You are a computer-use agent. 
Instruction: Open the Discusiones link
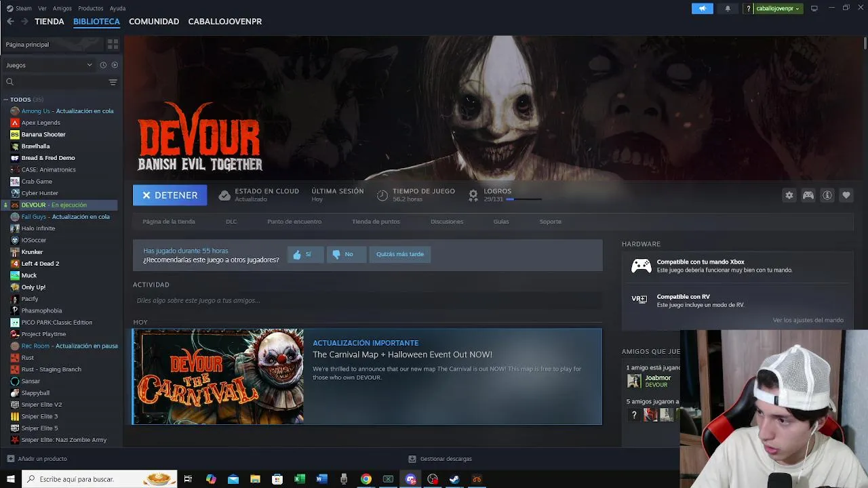click(447, 222)
